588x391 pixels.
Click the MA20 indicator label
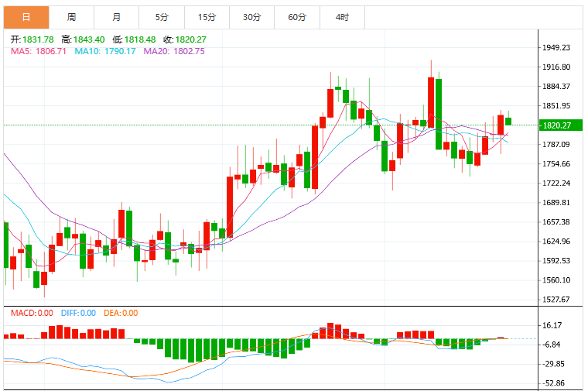click(x=174, y=51)
